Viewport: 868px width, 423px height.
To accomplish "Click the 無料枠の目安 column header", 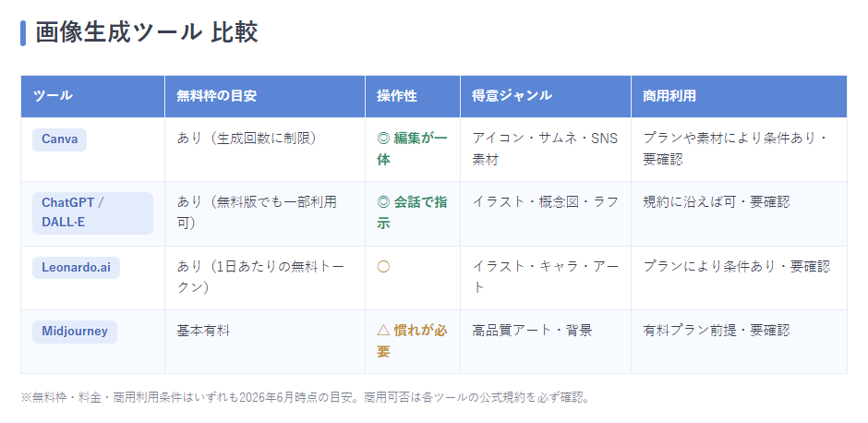I will [x=265, y=96].
